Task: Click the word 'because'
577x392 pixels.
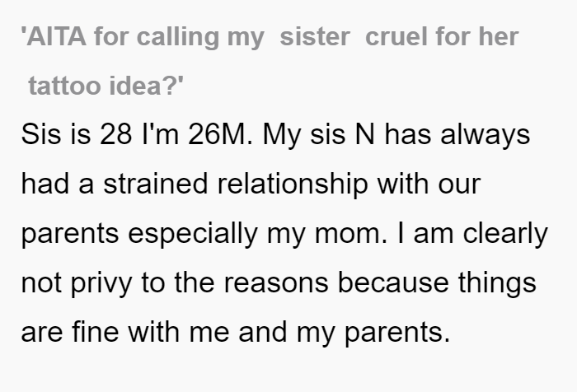Action: 393,282
